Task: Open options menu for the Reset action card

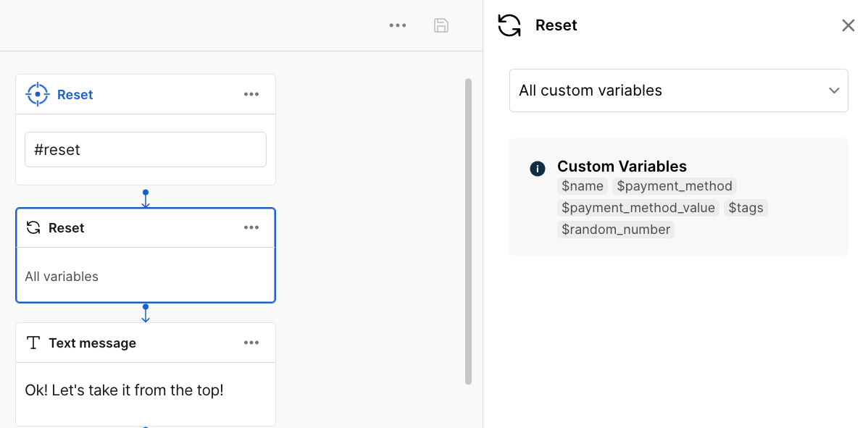Action: [251, 227]
